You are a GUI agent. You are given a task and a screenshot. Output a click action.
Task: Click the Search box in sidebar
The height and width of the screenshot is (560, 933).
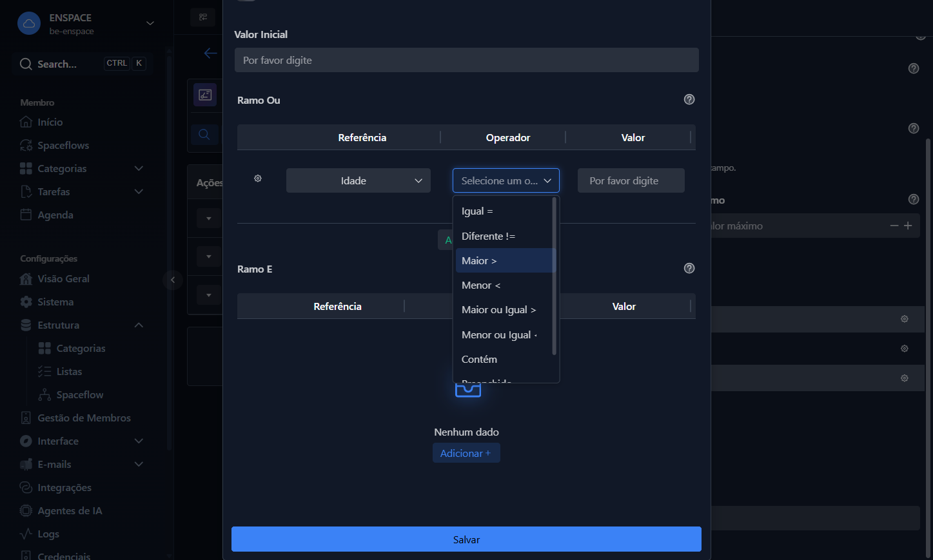(83, 64)
